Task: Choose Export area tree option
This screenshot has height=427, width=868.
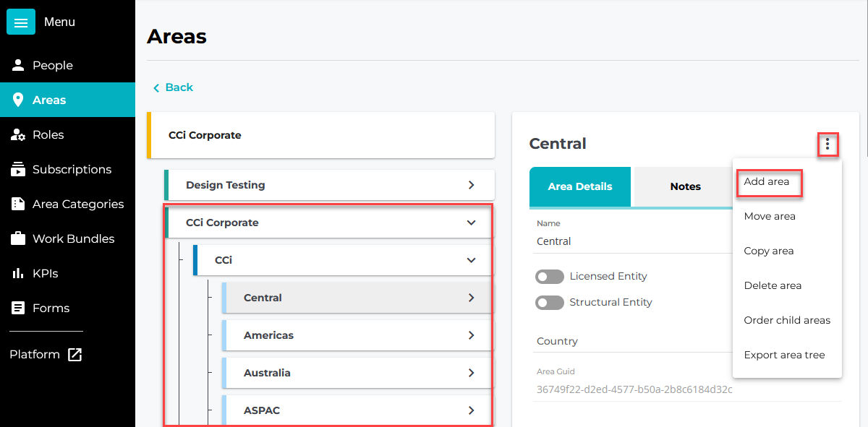Action: tap(784, 355)
